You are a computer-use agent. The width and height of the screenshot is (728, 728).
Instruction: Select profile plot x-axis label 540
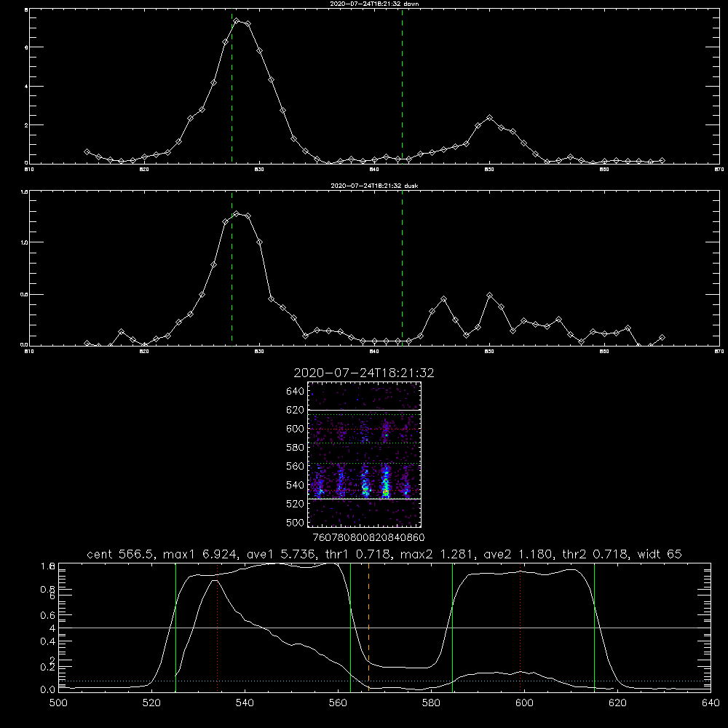point(245,703)
